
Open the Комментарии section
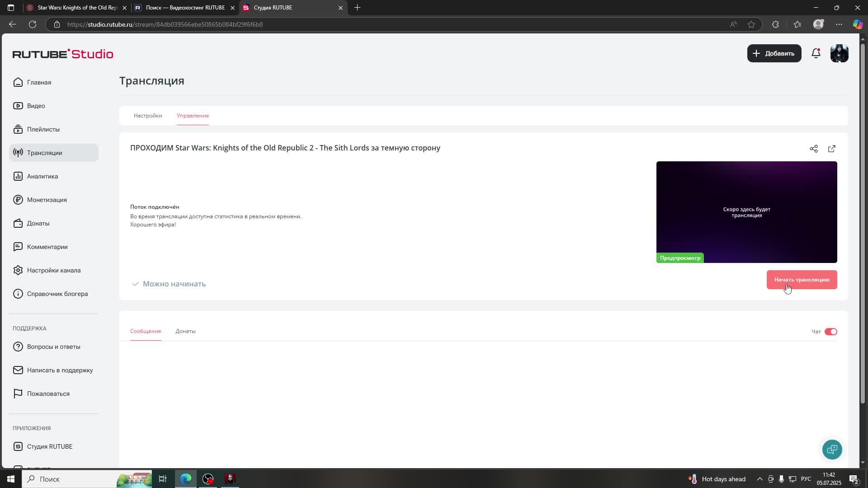pyautogui.click(x=47, y=247)
